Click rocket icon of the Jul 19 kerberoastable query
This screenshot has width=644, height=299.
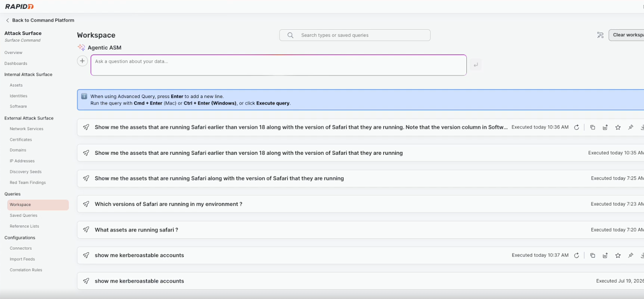86,281
